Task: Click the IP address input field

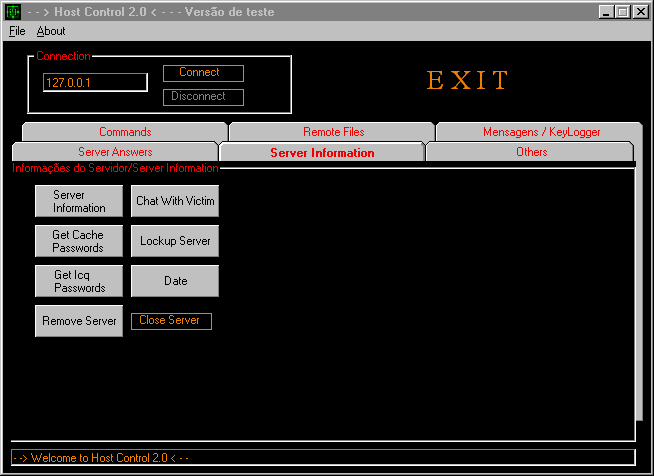Action: click(95, 83)
